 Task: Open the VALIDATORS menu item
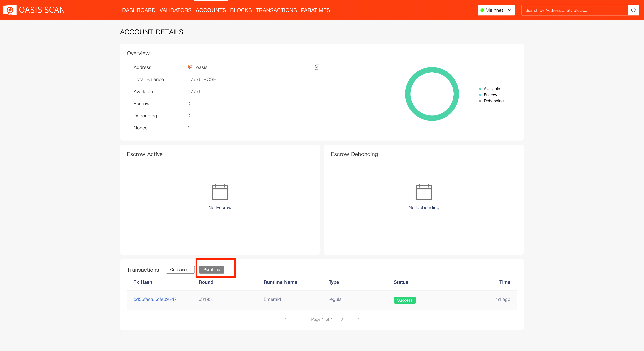175,10
